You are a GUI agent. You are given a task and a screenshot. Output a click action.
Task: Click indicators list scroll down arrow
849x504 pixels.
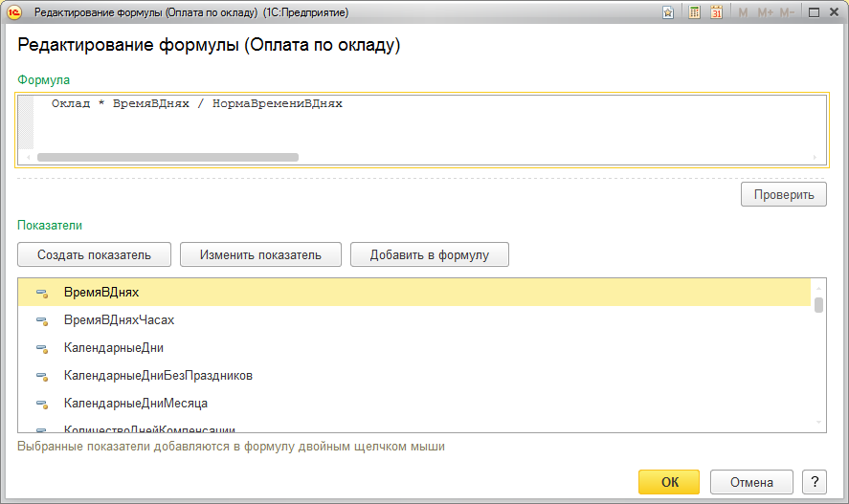(x=818, y=423)
